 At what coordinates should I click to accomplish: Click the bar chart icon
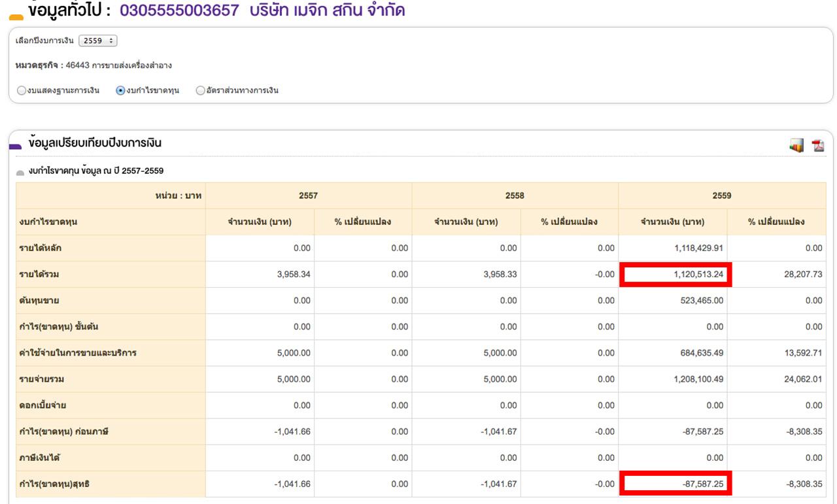(x=796, y=146)
